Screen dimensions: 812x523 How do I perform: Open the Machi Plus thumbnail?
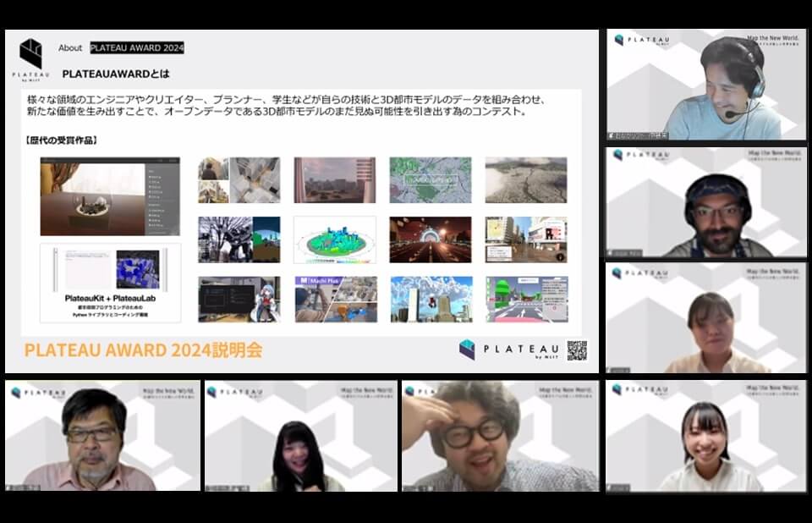pyautogui.click(x=335, y=299)
